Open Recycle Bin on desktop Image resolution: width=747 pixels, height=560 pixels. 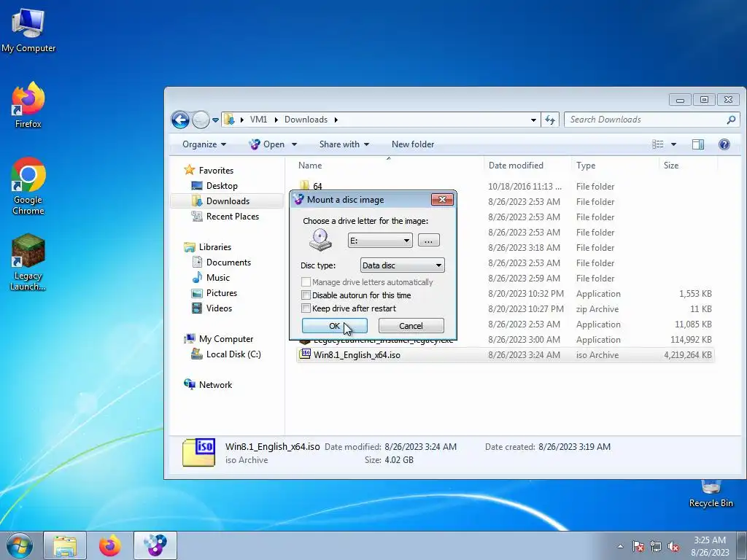[x=711, y=494]
